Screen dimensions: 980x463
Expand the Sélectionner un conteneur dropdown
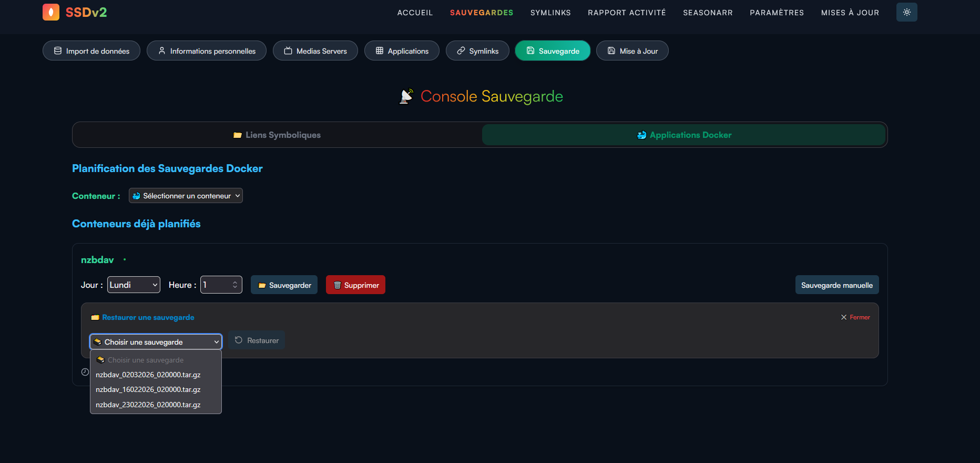click(186, 196)
